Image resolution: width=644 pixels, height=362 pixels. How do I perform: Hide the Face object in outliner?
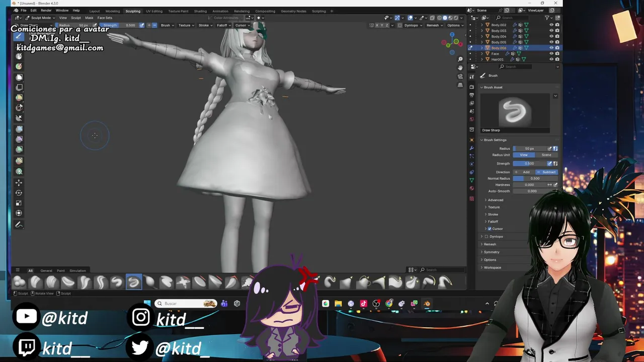click(x=551, y=53)
